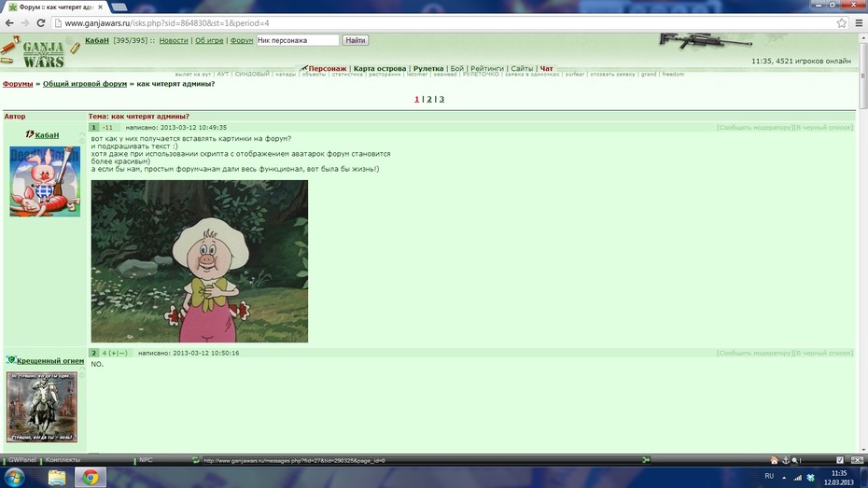
Task: Close the GWPanel bar with its X icon
Action: point(857,460)
